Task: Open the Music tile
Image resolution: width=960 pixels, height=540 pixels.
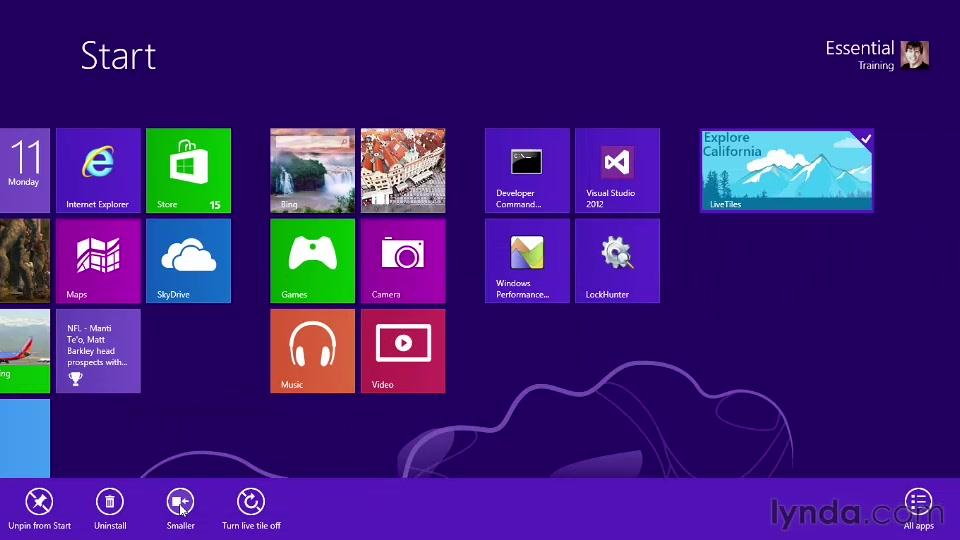Action: [312, 351]
